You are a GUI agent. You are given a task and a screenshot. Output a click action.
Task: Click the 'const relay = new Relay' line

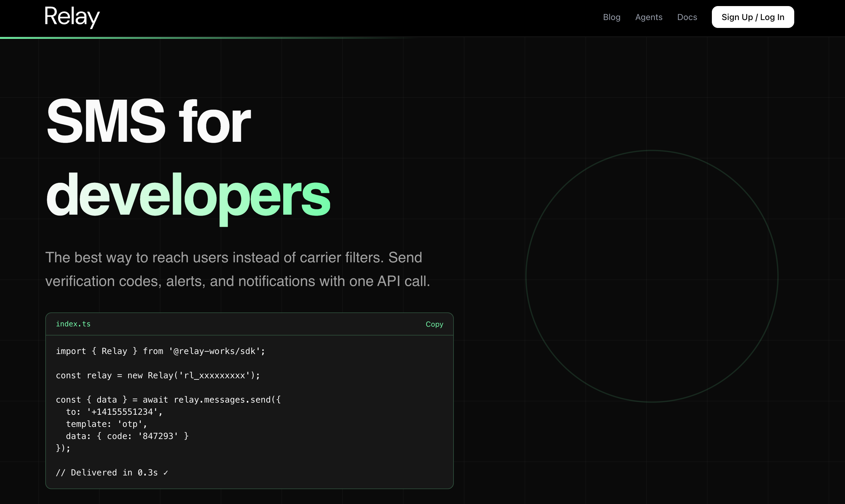(158, 375)
